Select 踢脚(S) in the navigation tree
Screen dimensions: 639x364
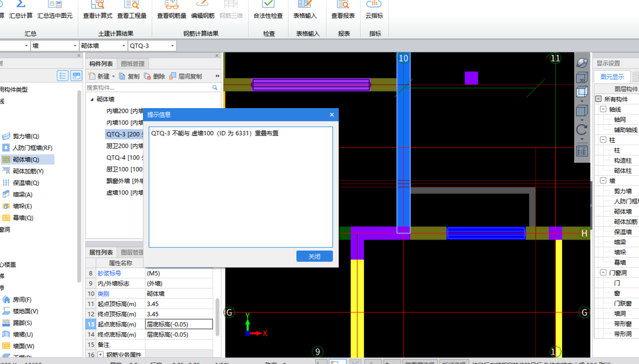click(18, 323)
